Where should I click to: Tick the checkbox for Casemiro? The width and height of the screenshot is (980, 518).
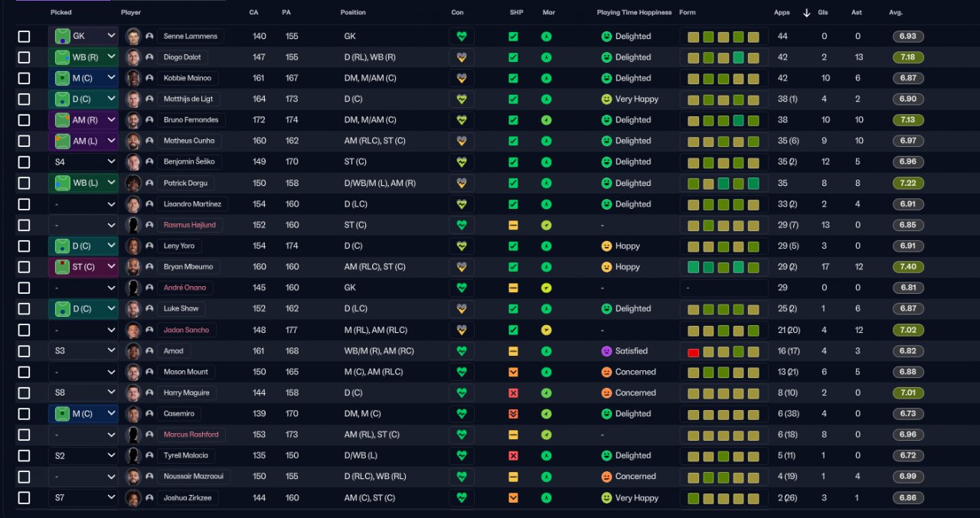tap(24, 414)
